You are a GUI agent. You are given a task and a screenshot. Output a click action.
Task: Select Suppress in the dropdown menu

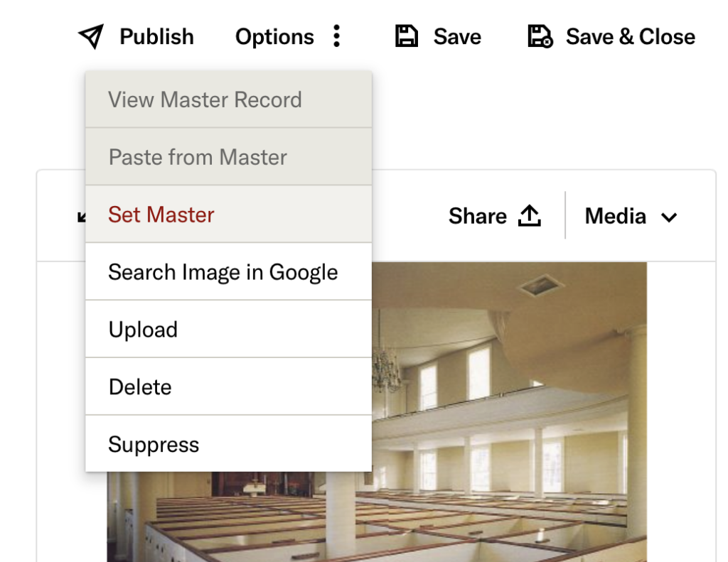point(153,444)
